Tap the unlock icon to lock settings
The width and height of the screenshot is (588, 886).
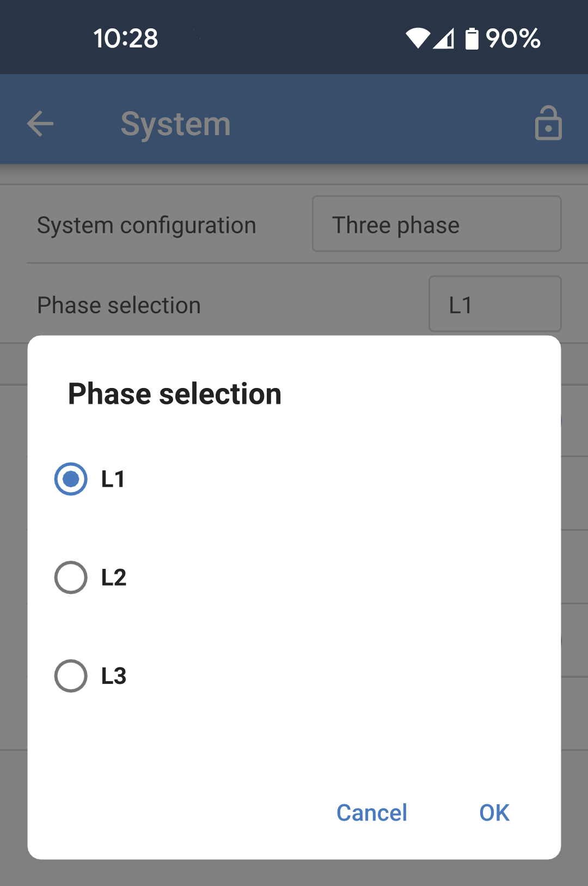tap(548, 123)
